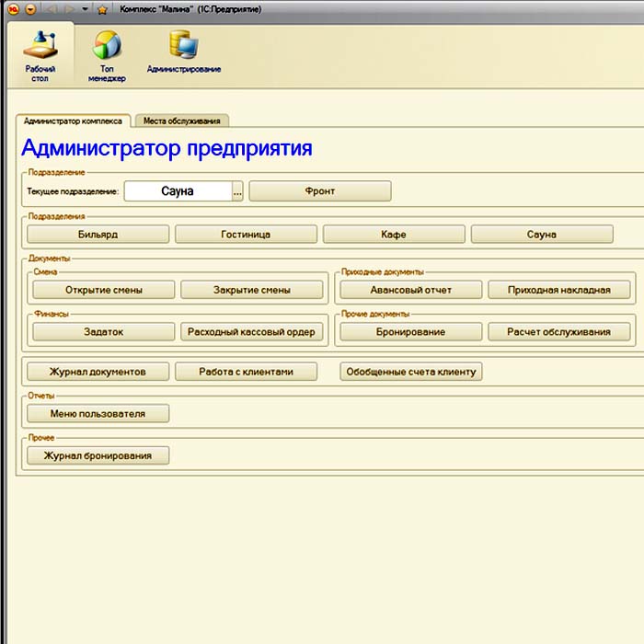This screenshot has height=644, width=644.
Task: Open the Приходная накладная document
Action: click(559, 290)
